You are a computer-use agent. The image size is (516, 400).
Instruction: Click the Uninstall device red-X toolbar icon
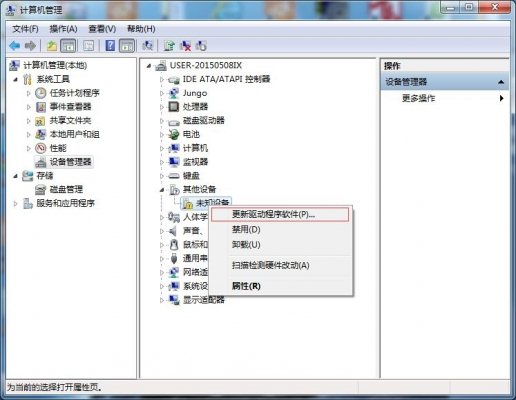pos(185,46)
